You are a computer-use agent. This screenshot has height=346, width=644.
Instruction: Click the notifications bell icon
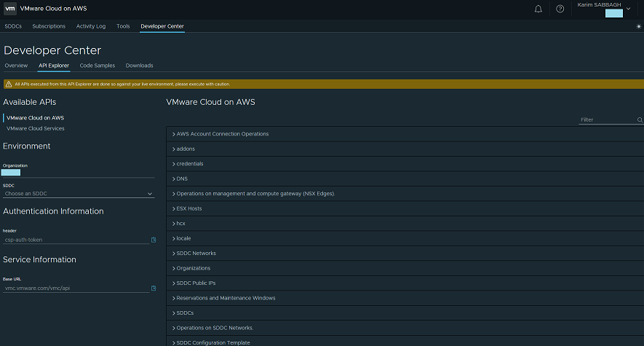pyautogui.click(x=538, y=9)
